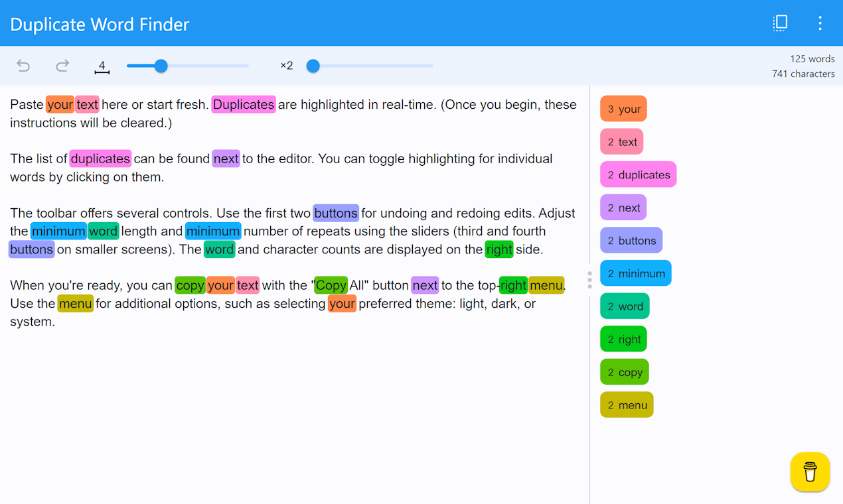Toggle the '2 next' chip
The image size is (843, 504).
click(x=623, y=208)
